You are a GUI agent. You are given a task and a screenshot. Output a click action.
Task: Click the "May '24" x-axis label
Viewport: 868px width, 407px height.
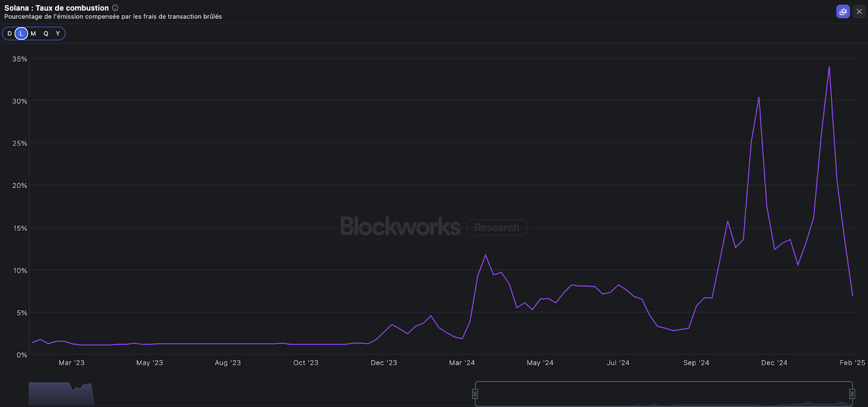(540, 363)
